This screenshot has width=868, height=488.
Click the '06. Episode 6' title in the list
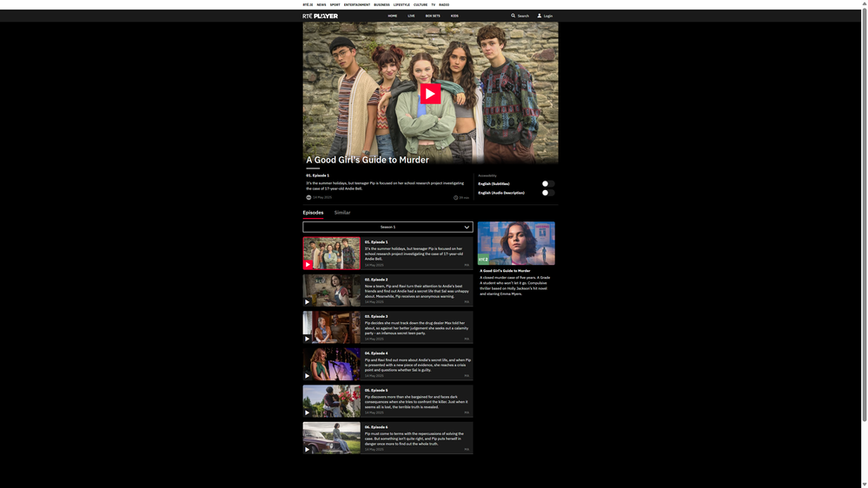(376, 427)
